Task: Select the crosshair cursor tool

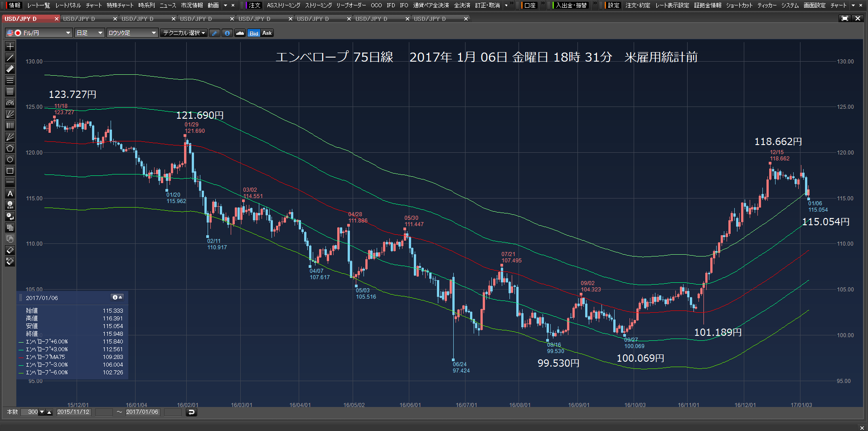Action: pyautogui.click(x=10, y=46)
